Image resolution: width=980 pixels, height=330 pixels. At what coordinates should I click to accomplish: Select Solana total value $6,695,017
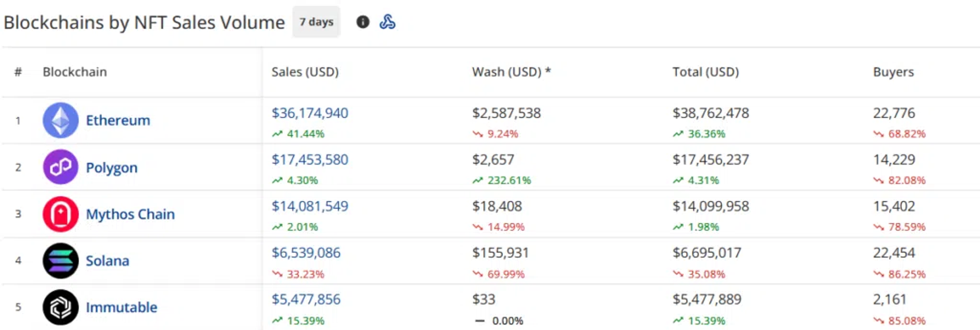tap(707, 253)
